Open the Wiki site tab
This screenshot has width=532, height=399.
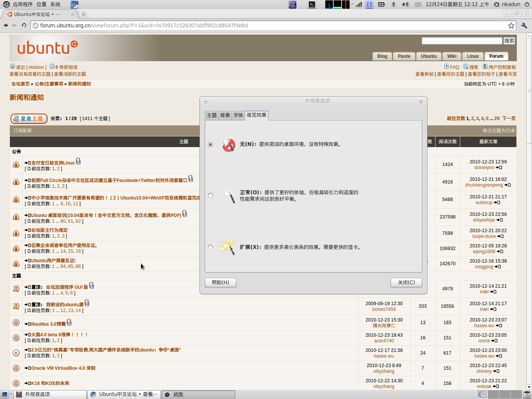[x=452, y=56]
